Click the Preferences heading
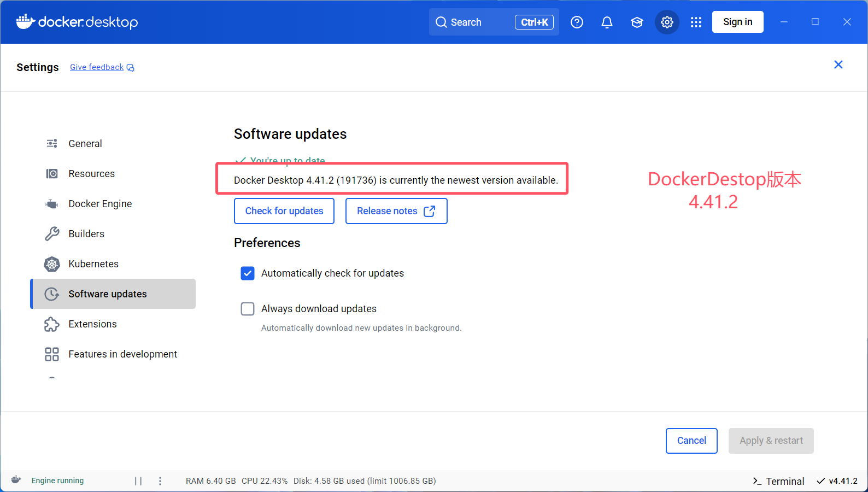The width and height of the screenshot is (868, 492). click(x=267, y=243)
